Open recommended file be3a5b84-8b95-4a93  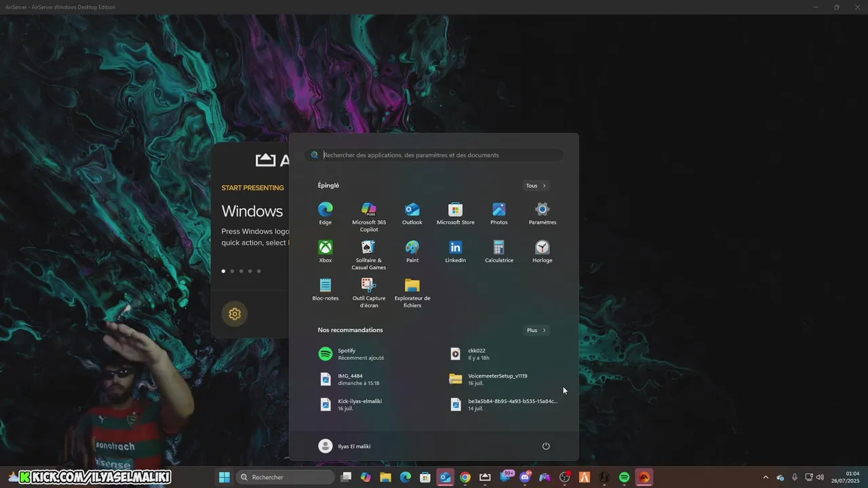coord(503,405)
